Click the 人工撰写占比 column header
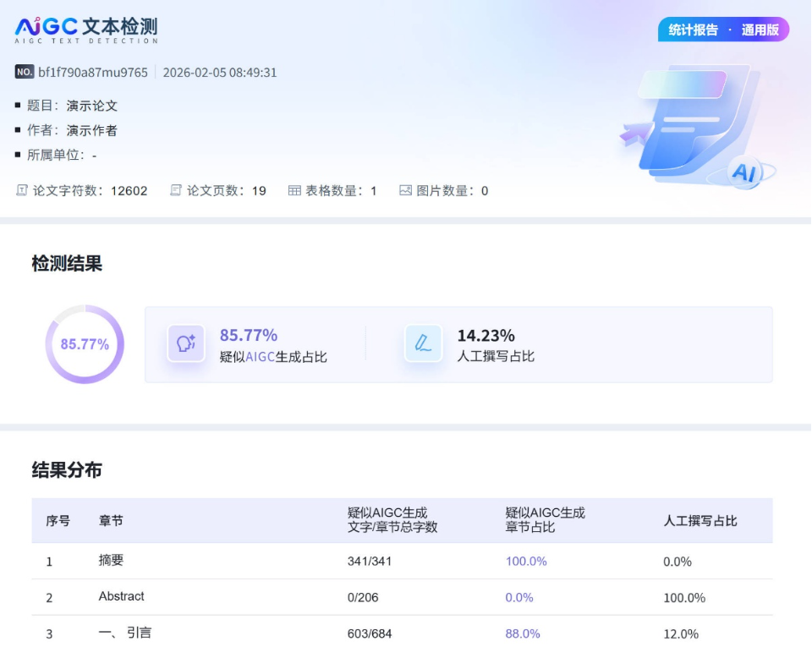 pos(700,521)
